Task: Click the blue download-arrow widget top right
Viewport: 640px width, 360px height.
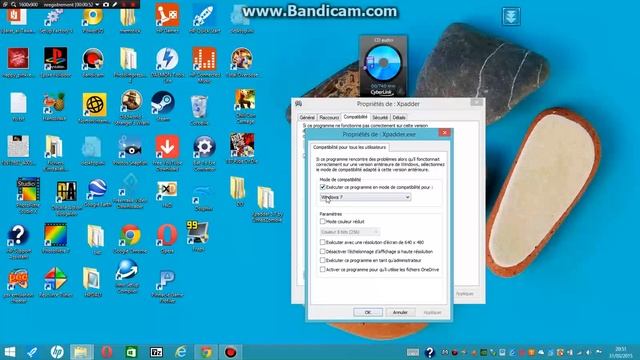Action: 511,17
